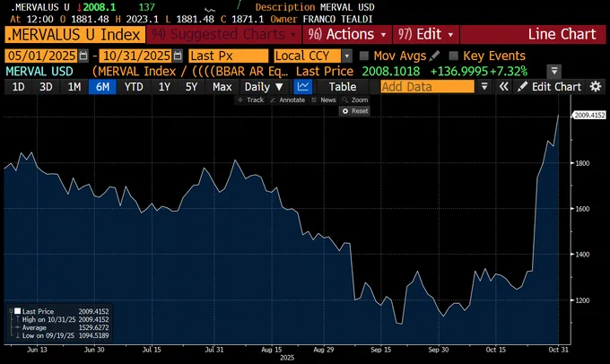Click the MERVAL Index formula text
This screenshot has height=364, width=610.
click(190, 71)
